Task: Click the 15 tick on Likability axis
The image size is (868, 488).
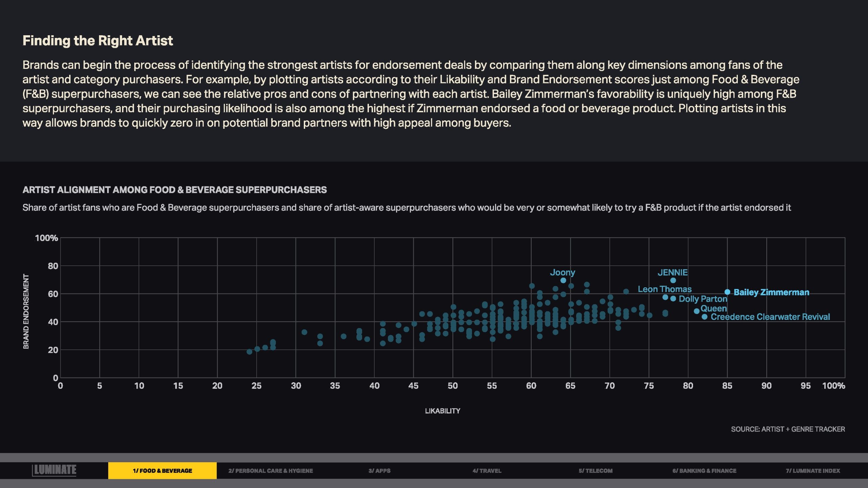Action: click(178, 386)
